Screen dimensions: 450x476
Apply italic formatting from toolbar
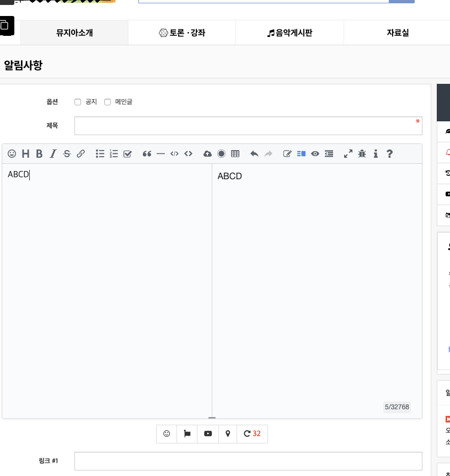[53, 154]
